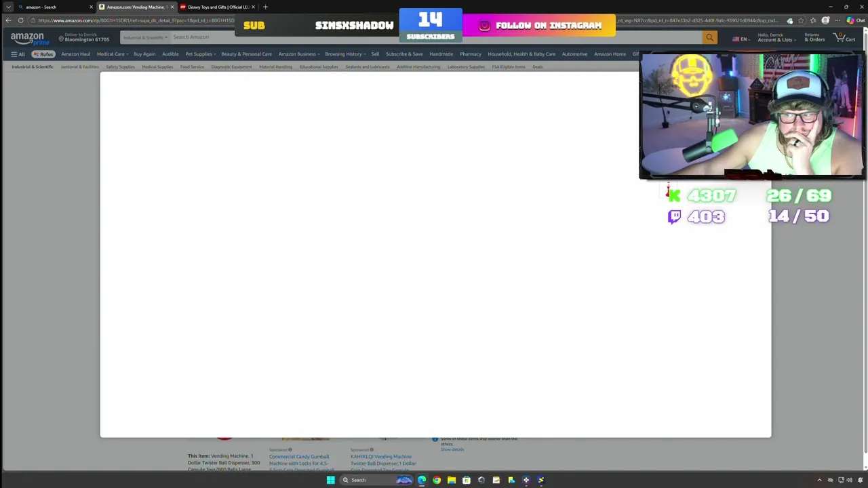The image size is (868, 488).
Task: Open Audible in nav bar
Action: click(x=170, y=54)
